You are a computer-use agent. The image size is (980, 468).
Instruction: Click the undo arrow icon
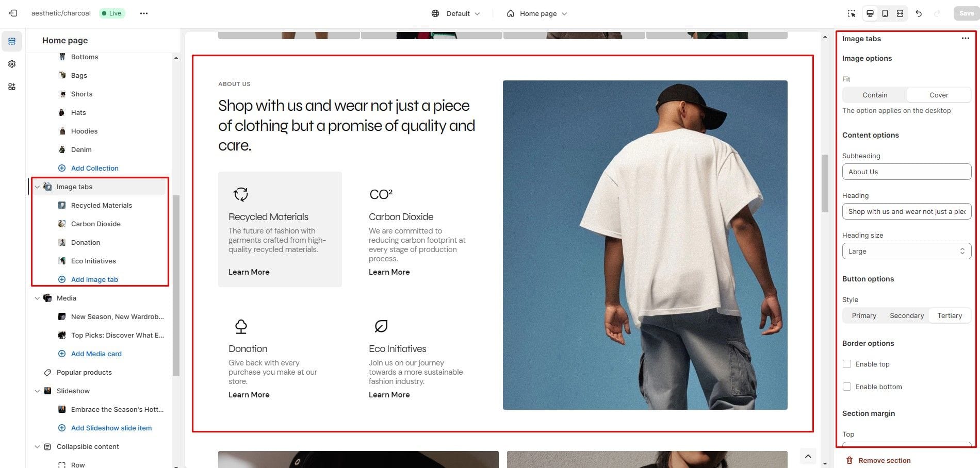click(x=919, y=13)
